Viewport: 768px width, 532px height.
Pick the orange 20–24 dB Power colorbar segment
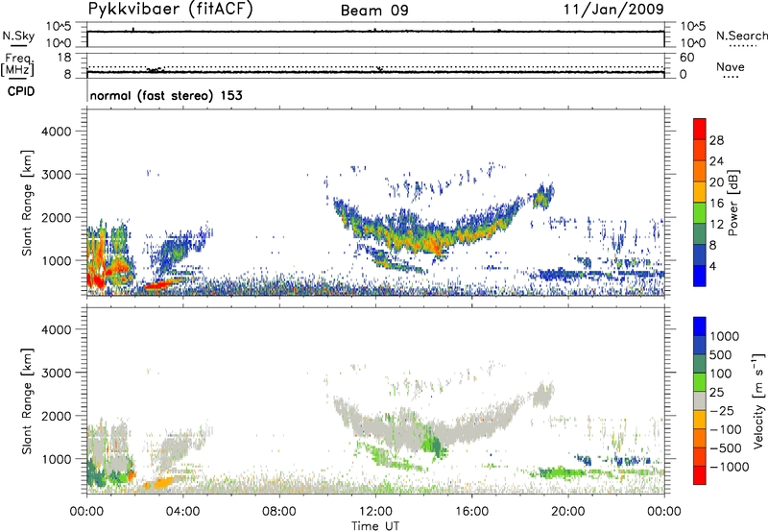coord(700,172)
